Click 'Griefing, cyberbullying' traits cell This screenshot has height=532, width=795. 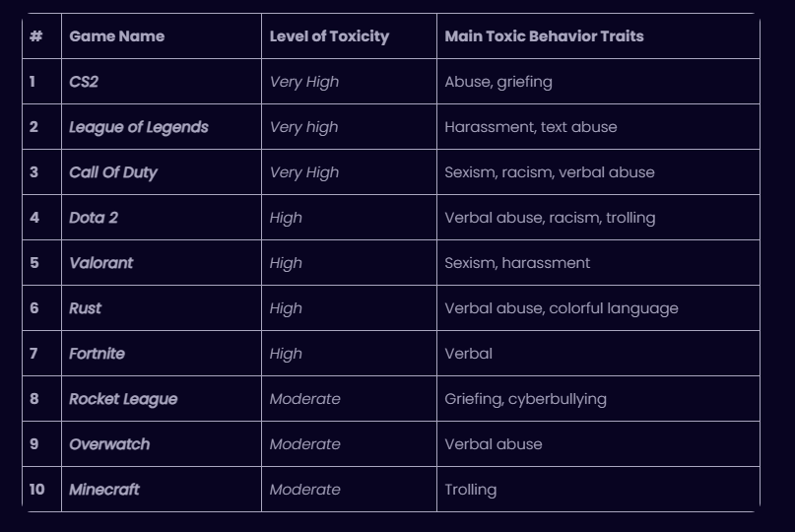click(x=525, y=399)
